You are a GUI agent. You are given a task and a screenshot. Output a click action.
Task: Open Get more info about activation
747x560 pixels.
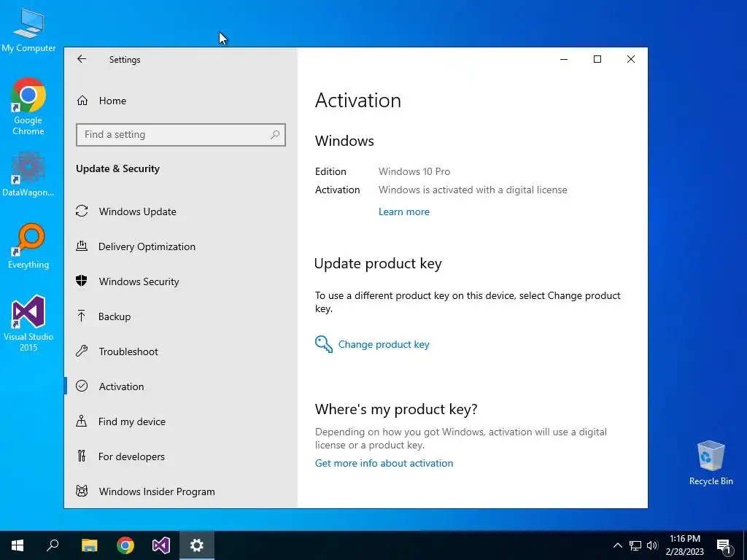click(x=384, y=463)
